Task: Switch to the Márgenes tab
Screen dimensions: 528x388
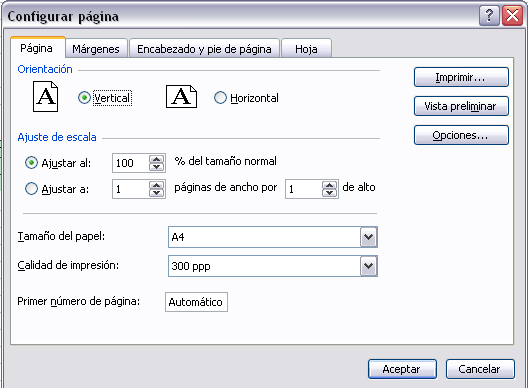Action: 96,49
